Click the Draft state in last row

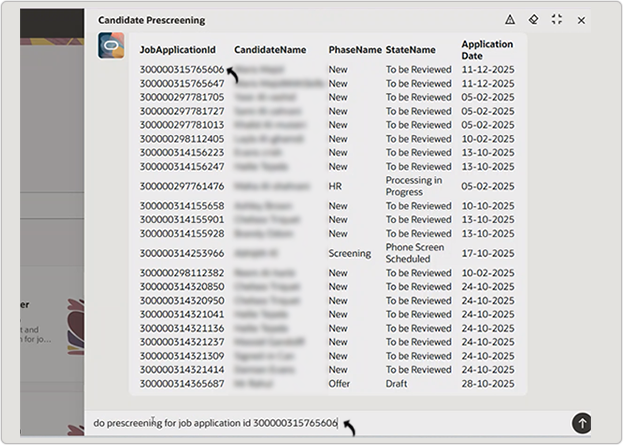point(397,383)
